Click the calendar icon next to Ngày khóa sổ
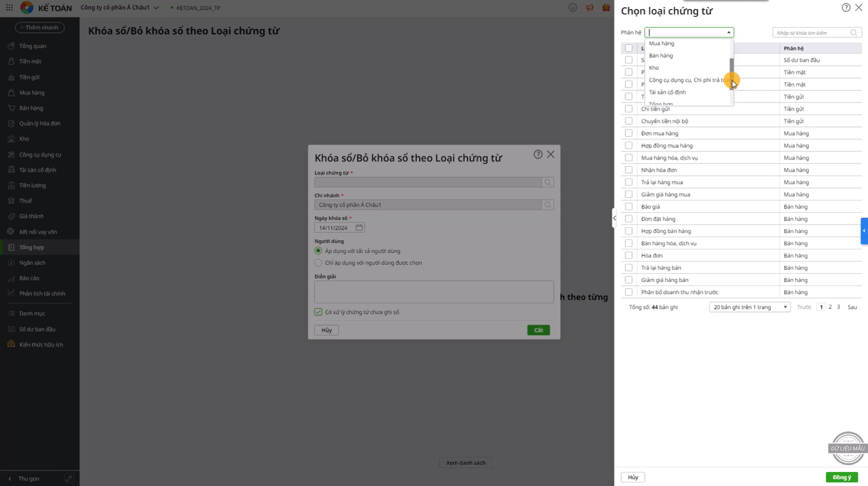 tap(359, 228)
